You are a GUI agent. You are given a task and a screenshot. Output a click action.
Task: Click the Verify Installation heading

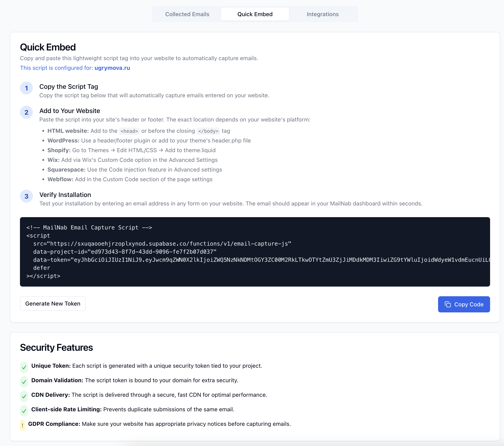tap(65, 195)
